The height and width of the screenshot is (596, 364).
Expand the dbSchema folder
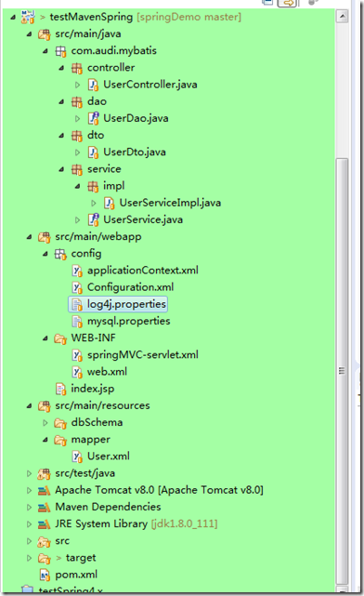click(45, 423)
